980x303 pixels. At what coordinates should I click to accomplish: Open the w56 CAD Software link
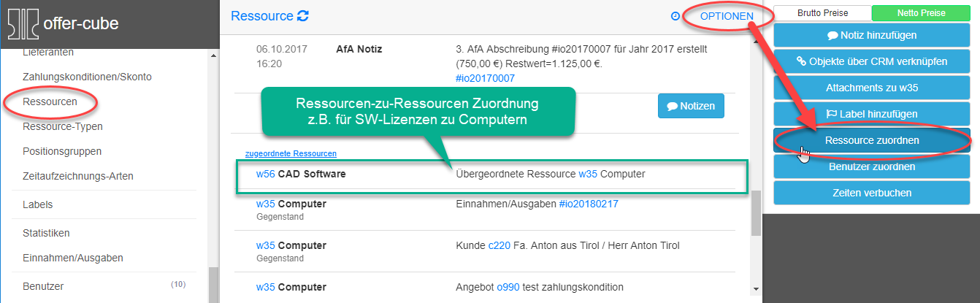(x=265, y=174)
